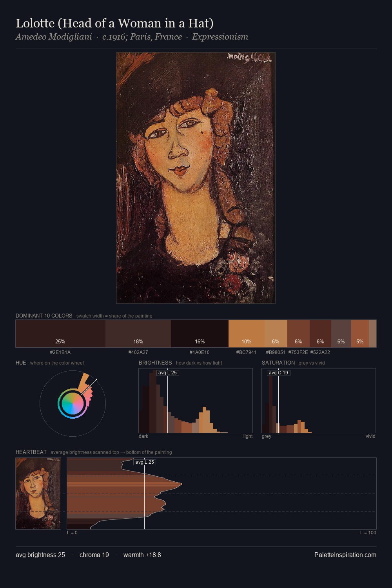392x588 pixels.
Task: Click the '#2E1B1A' hex code label
Action: 60,352
